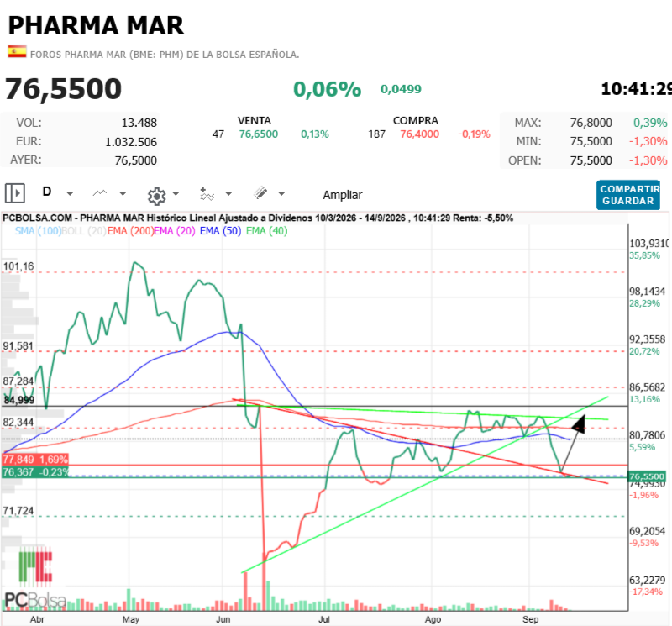This screenshot has height=626, width=672.
Task: Open the chart type line icon
Action: [100, 193]
